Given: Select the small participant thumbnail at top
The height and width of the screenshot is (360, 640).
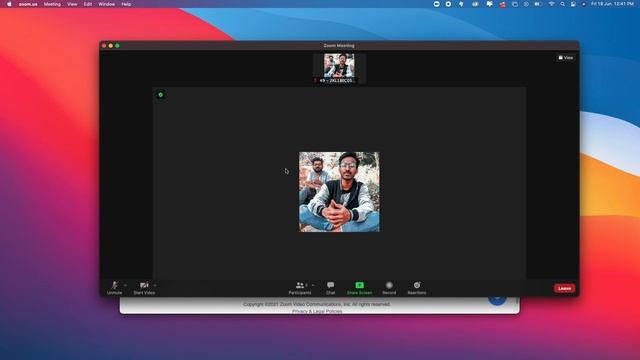Looking at the screenshot, I should 339,69.
